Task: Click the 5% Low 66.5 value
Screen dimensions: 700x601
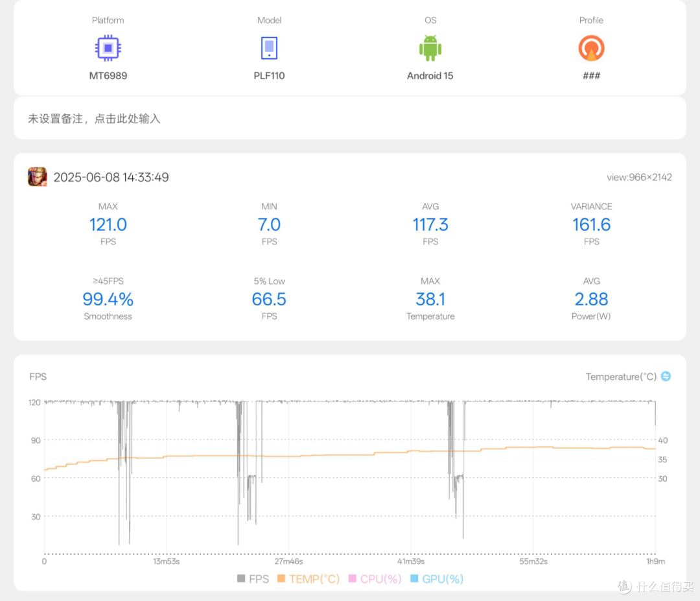Action: pyautogui.click(x=269, y=299)
